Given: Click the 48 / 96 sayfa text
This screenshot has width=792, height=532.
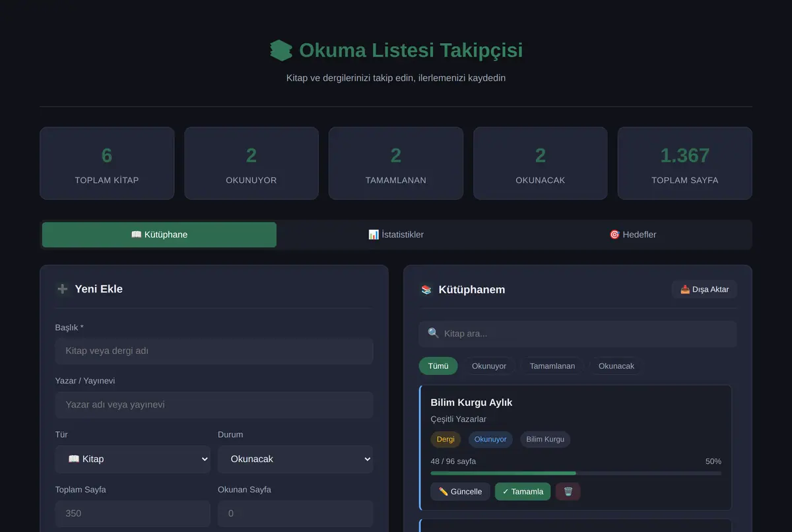Looking at the screenshot, I should tap(453, 461).
